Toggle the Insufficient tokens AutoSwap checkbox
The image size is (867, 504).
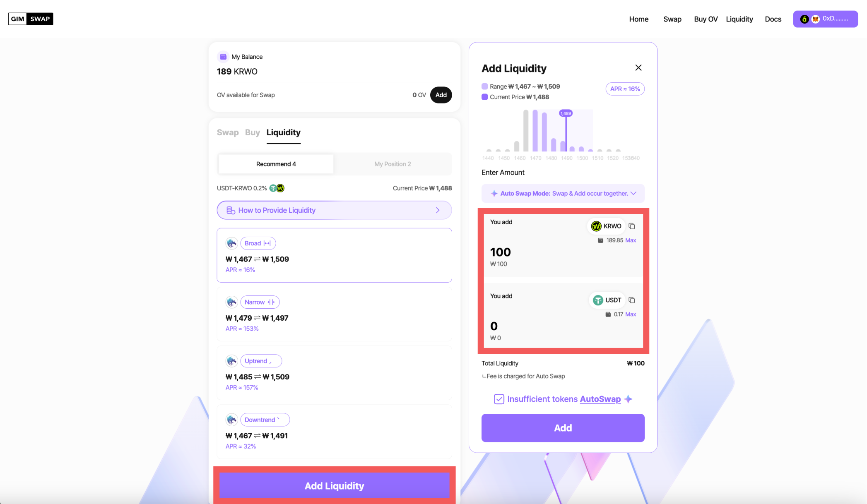pos(499,399)
